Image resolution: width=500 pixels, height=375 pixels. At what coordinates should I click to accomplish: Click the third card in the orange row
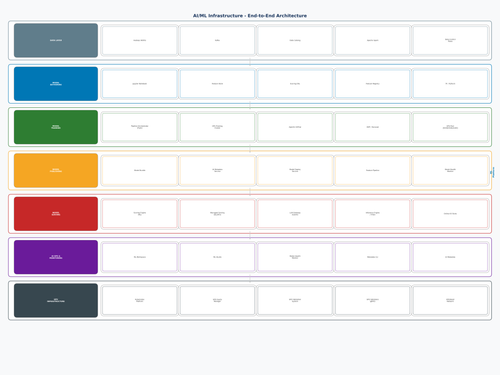coord(295,170)
